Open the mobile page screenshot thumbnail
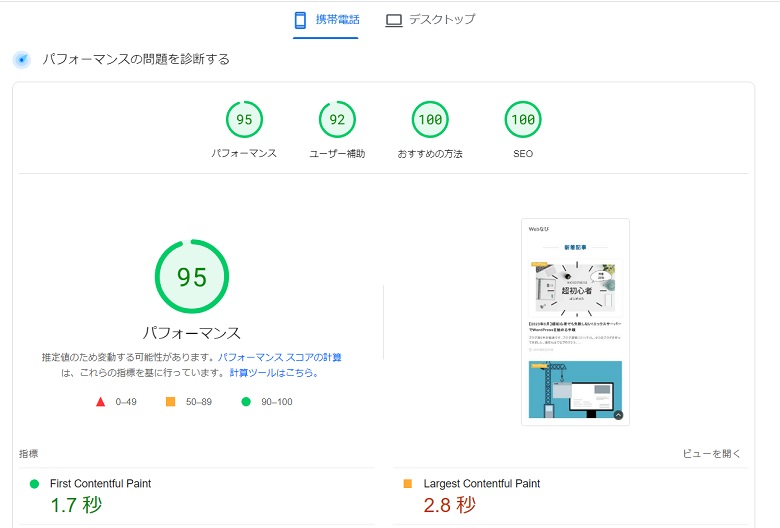 [576, 322]
